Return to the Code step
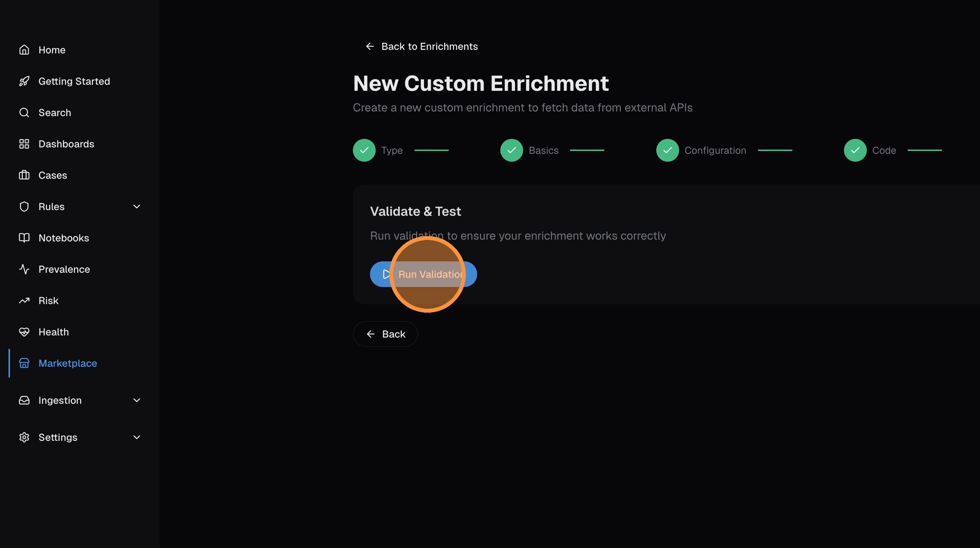Viewport: 980px width, 548px height. click(855, 150)
